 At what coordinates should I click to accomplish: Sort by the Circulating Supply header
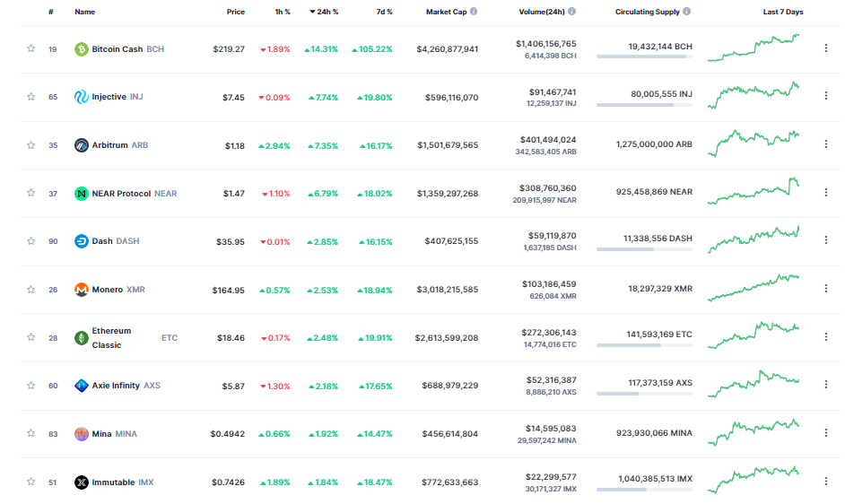(648, 12)
